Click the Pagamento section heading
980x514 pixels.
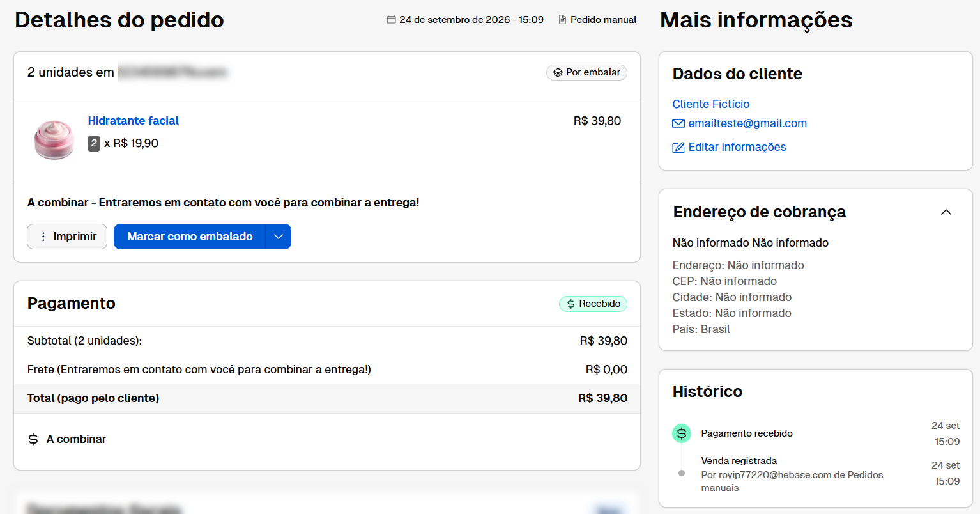72,304
